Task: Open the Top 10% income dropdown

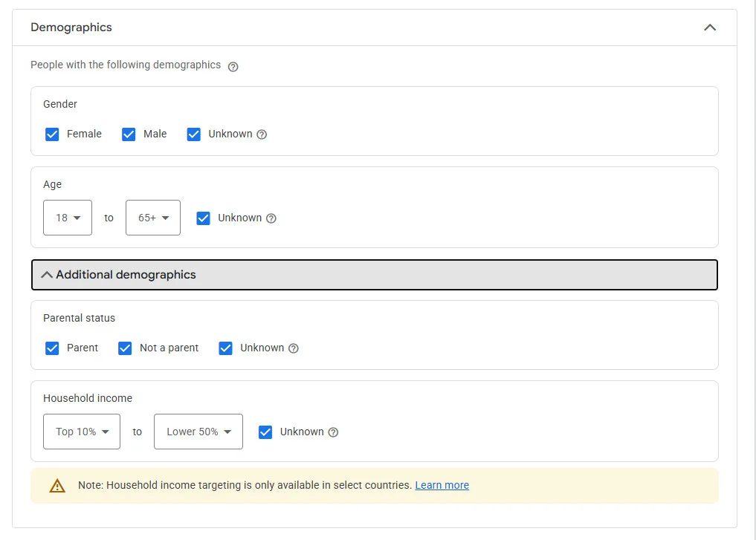Action: coord(82,432)
